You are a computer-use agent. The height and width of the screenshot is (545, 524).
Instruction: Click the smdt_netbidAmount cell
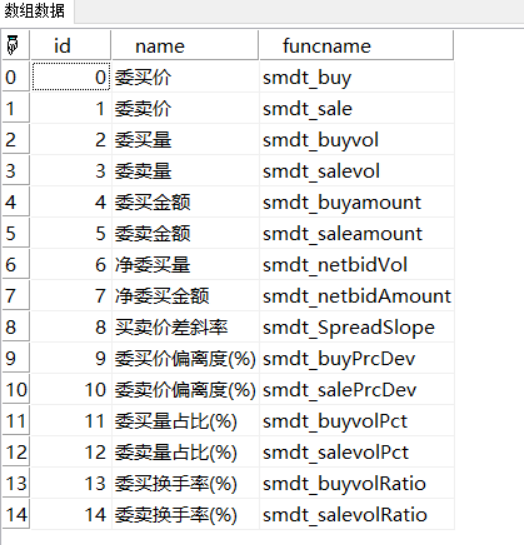click(357, 296)
